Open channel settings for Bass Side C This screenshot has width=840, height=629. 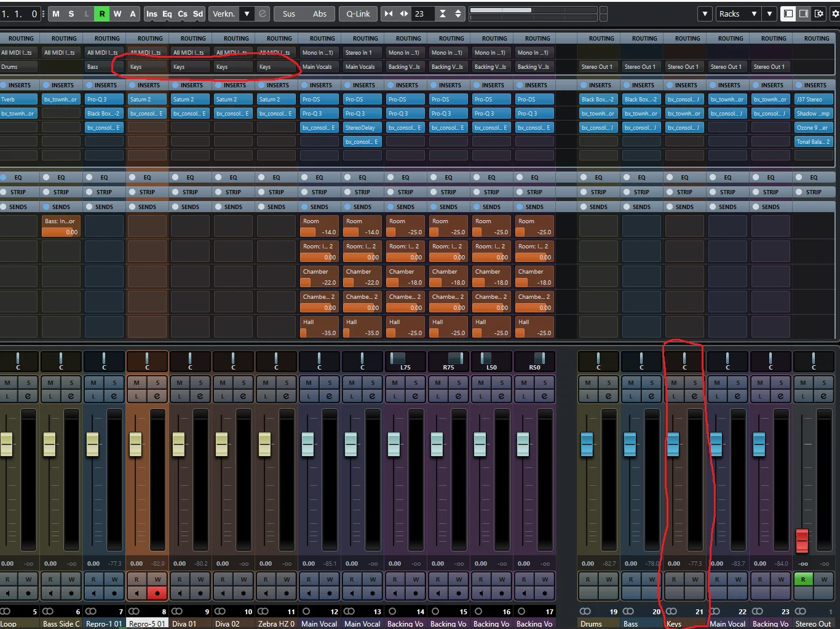coord(71,396)
